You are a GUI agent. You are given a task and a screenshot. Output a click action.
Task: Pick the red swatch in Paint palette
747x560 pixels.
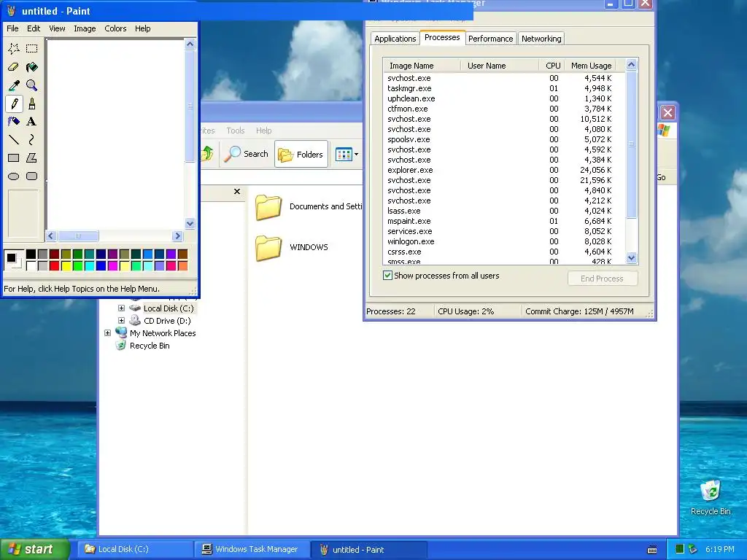click(54, 265)
